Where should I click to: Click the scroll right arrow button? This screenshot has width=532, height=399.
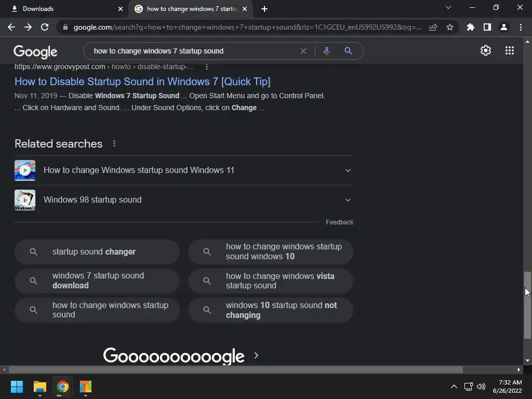(x=519, y=369)
